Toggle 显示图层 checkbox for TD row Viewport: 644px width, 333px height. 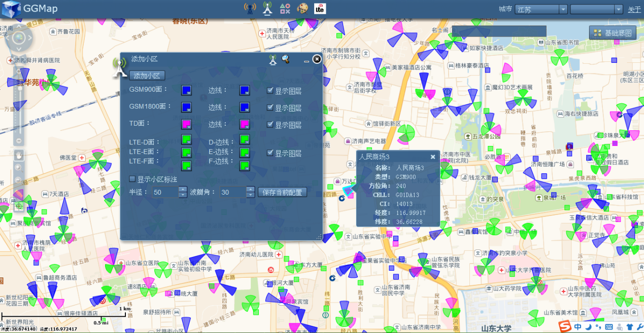click(270, 125)
